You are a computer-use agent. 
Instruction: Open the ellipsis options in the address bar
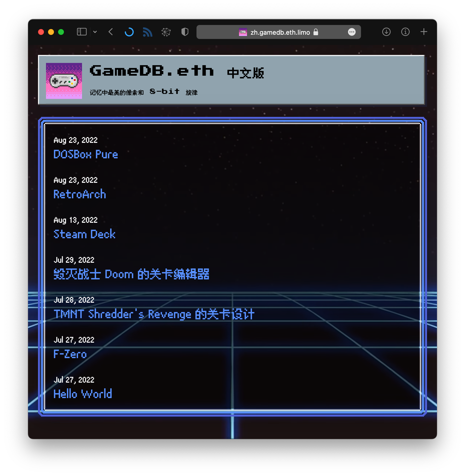(x=352, y=32)
